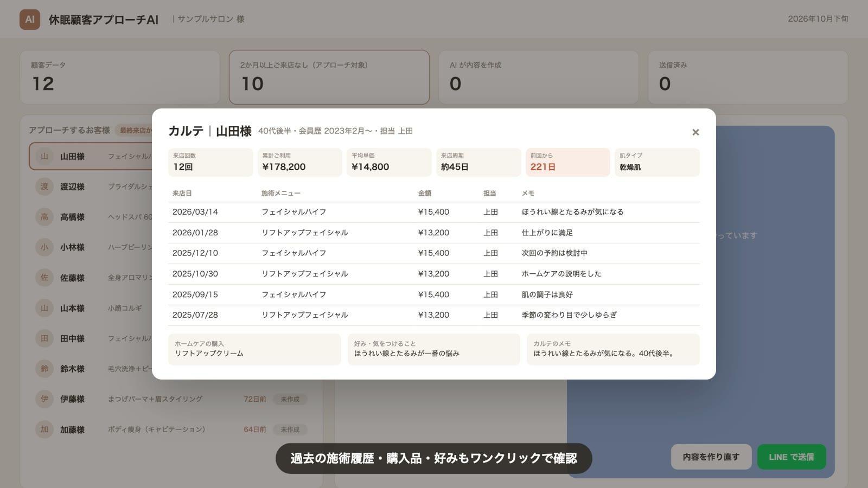Click the 前回から 221日 stat
Screen dimensions: 868x488
568,162
